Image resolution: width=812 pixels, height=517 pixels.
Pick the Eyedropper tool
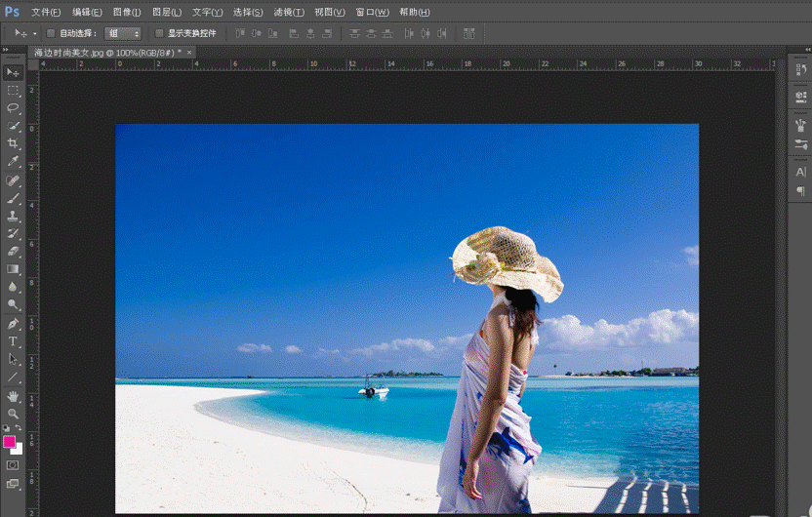14,162
